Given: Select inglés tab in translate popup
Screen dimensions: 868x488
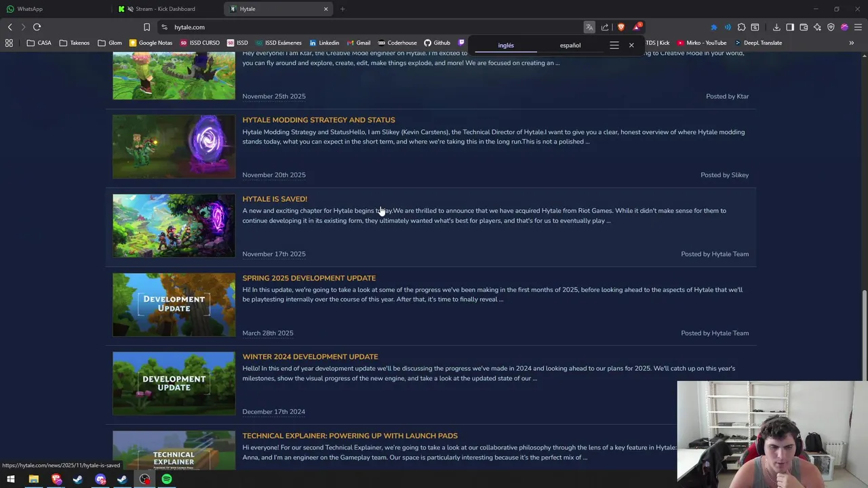Looking at the screenshot, I should coord(506,45).
